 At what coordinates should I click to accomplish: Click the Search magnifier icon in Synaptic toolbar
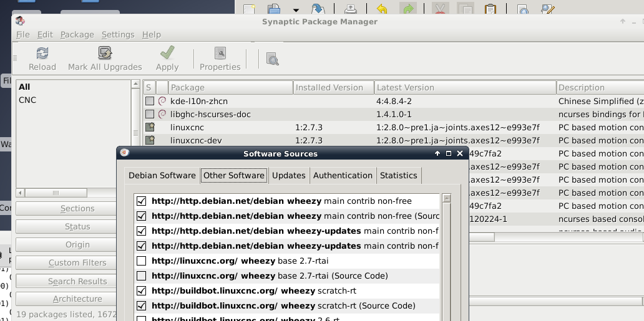click(x=272, y=59)
